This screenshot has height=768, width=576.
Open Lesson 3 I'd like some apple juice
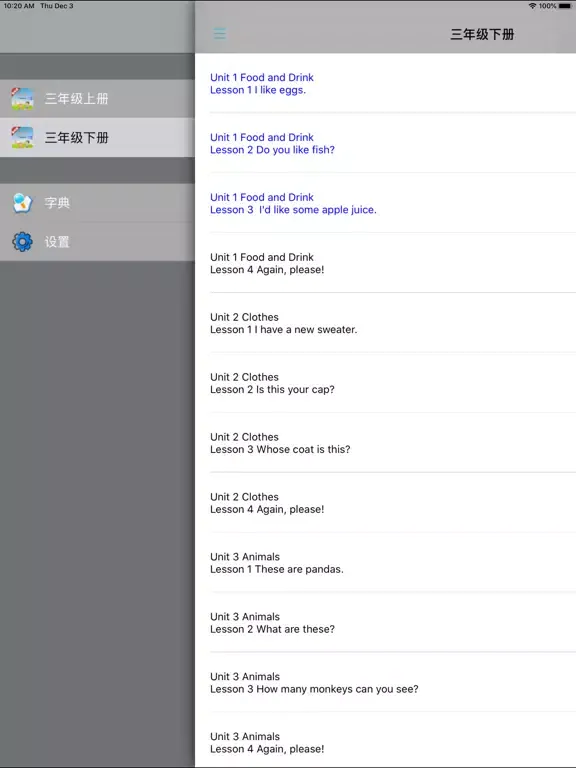[385, 203]
